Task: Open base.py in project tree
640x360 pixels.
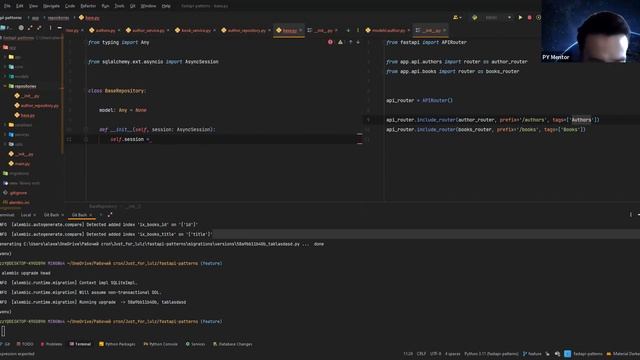Action: [x=24, y=116]
